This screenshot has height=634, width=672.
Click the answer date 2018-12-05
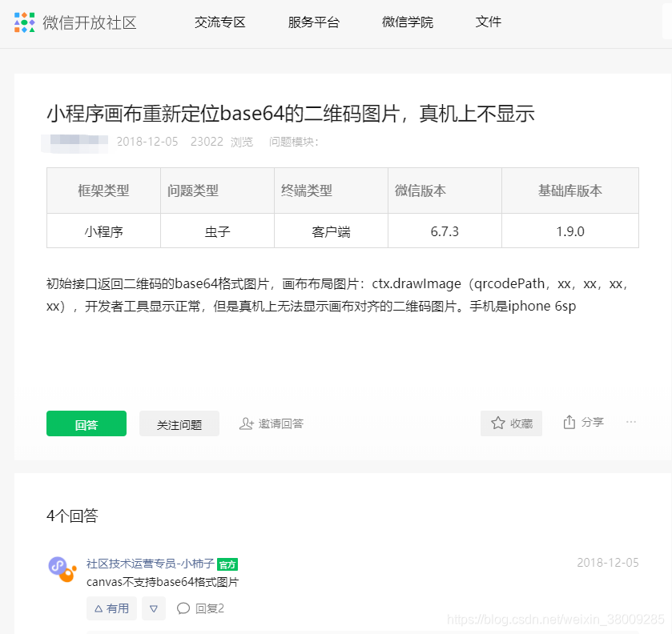pyautogui.click(x=608, y=563)
